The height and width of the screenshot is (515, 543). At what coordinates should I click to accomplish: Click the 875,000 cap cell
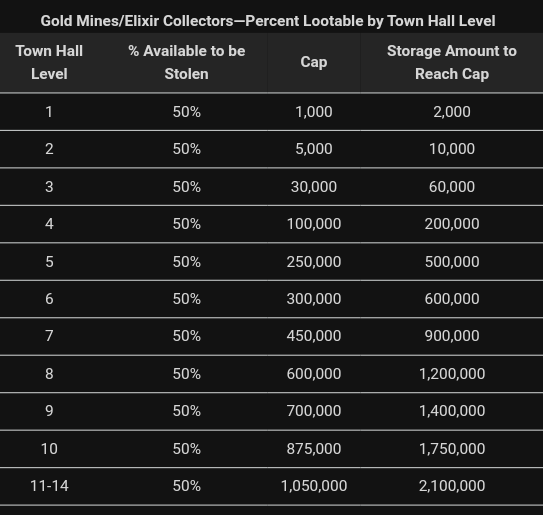[x=314, y=449]
